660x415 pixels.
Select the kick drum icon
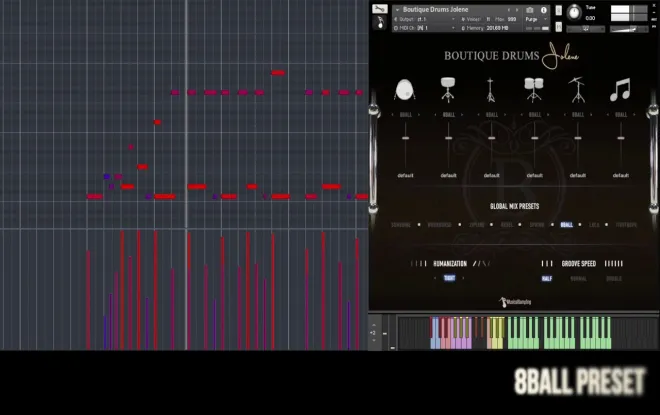(405, 90)
